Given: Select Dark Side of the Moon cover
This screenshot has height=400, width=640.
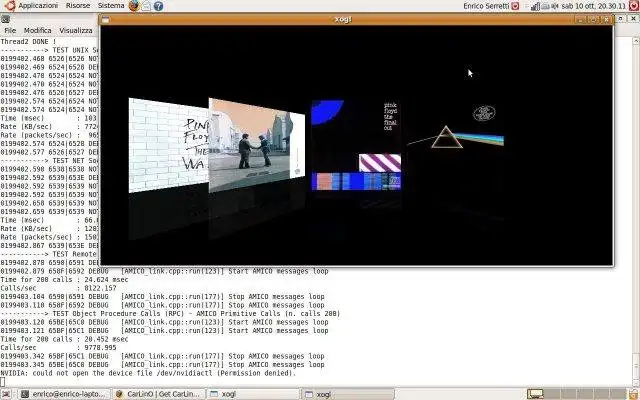Looking at the screenshot, I should (455, 139).
